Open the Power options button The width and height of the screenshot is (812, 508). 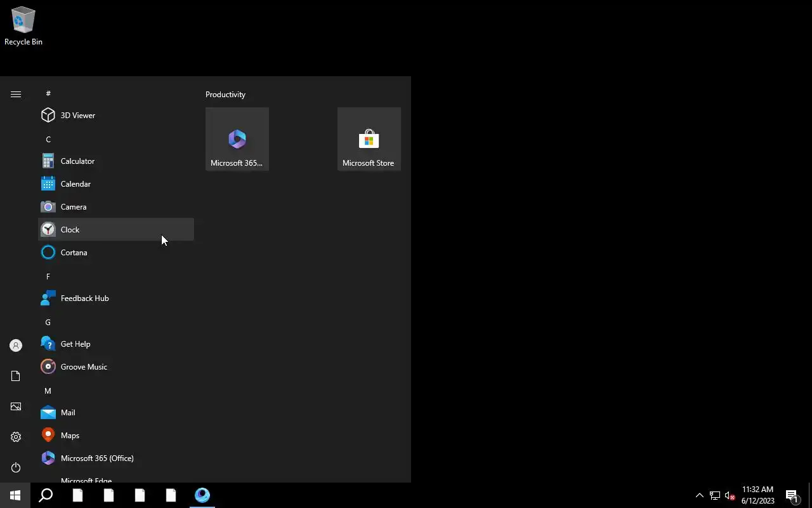point(16,467)
